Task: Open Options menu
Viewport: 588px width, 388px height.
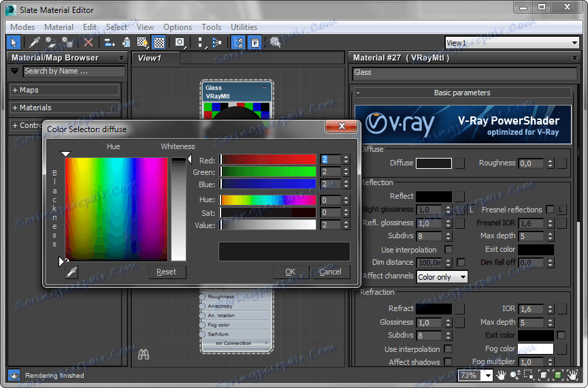Action: (x=178, y=27)
